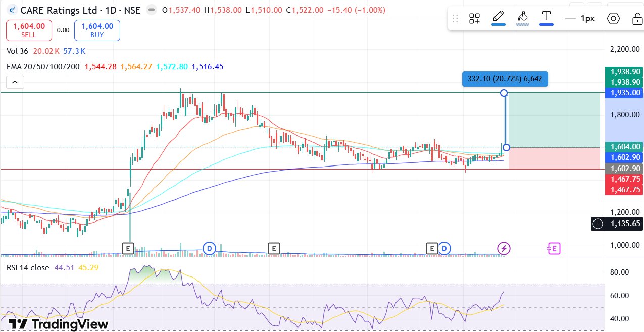Choose line color with the pencil icon

[x=499, y=18]
